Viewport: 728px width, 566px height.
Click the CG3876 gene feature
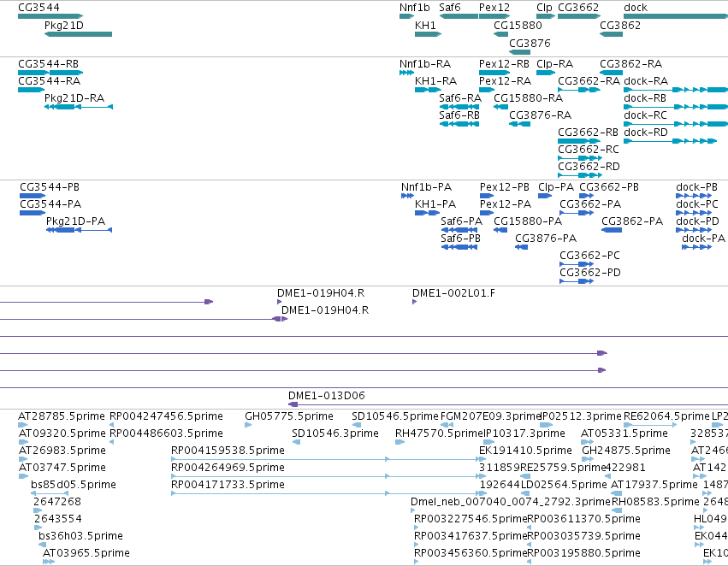pyautogui.click(x=519, y=52)
